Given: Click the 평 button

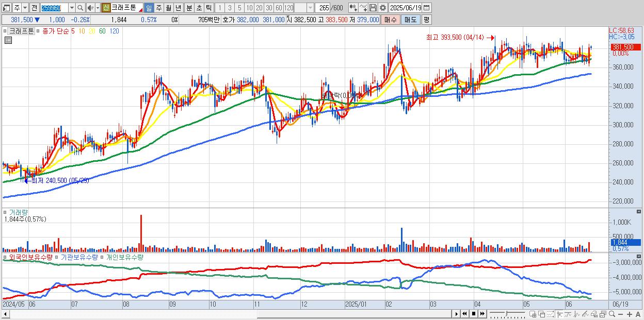Looking at the screenshot, I should 426,20.
